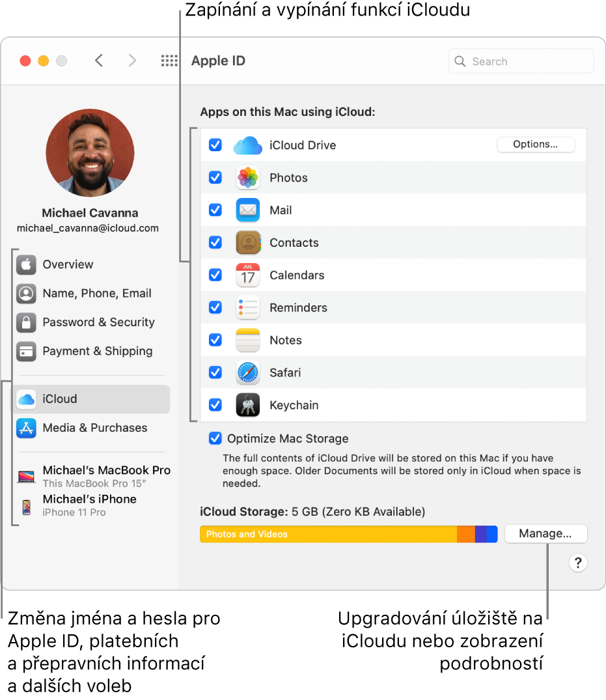Show all preferences with grid icon

[169, 61]
